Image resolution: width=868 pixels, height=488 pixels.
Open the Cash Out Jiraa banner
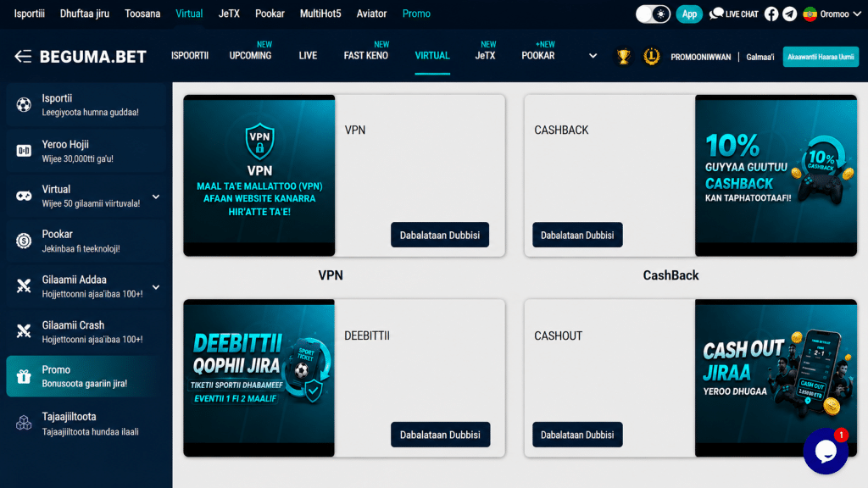(776, 378)
